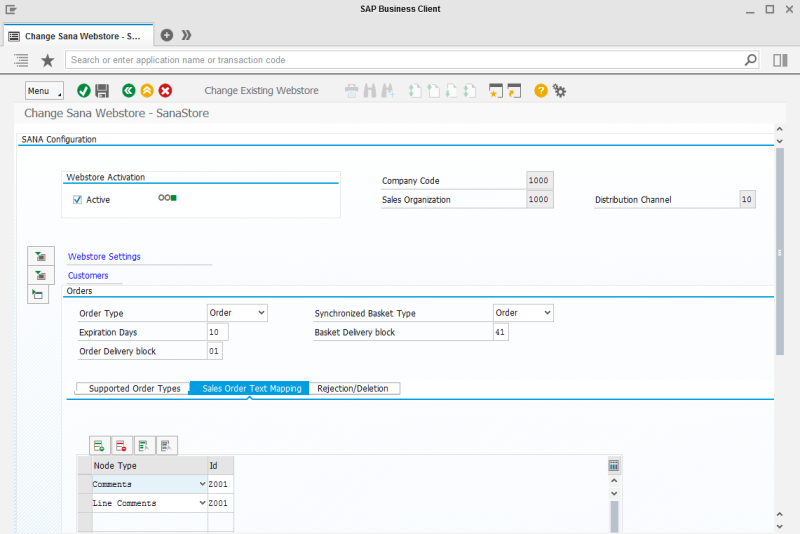Image resolution: width=800 pixels, height=534 pixels.
Task: Open Help with the question mark icon
Action: click(x=541, y=91)
